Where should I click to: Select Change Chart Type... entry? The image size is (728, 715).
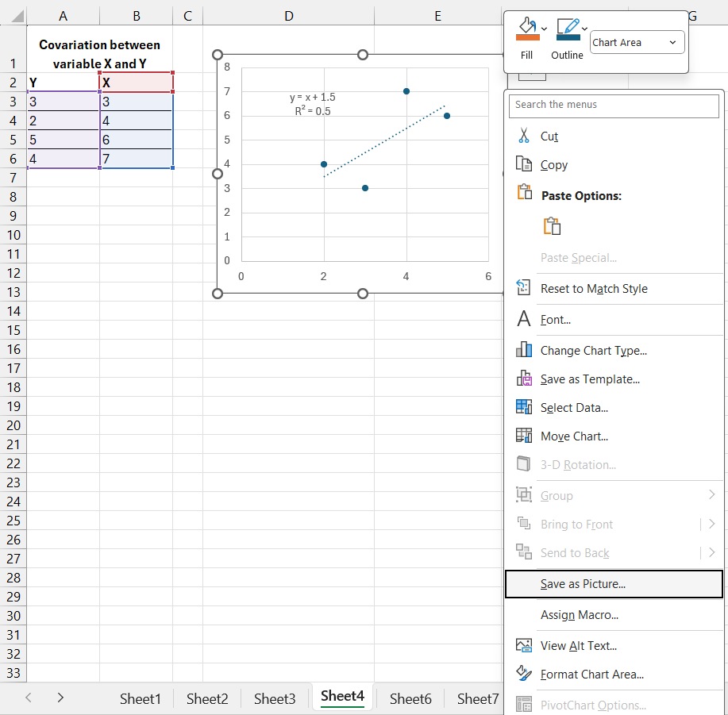593,351
